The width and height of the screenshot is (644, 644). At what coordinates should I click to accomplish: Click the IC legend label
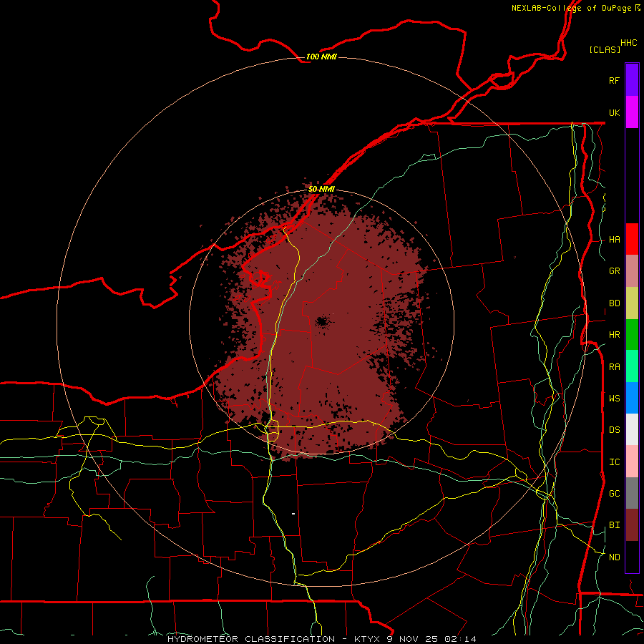point(614,462)
